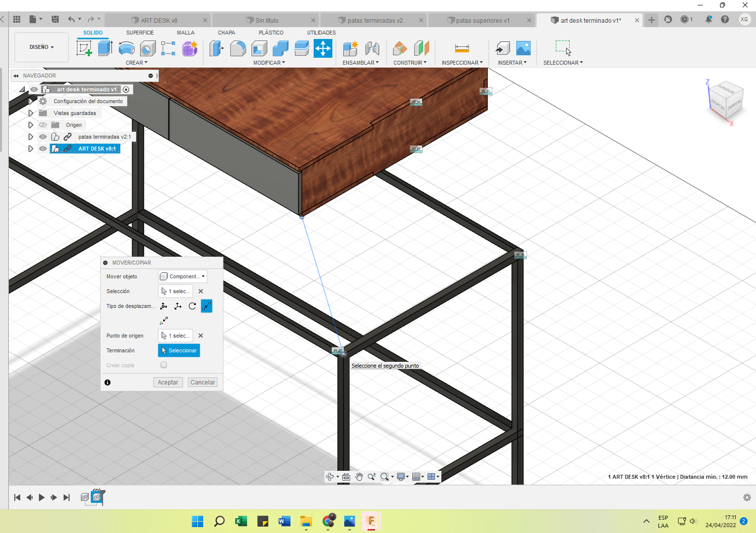Open the Create Form tool
756x533 pixels.
pos(189,48)
